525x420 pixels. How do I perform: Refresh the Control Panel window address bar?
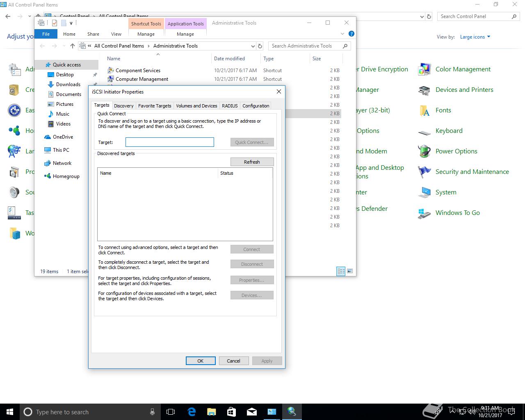[x=429, y=16]
